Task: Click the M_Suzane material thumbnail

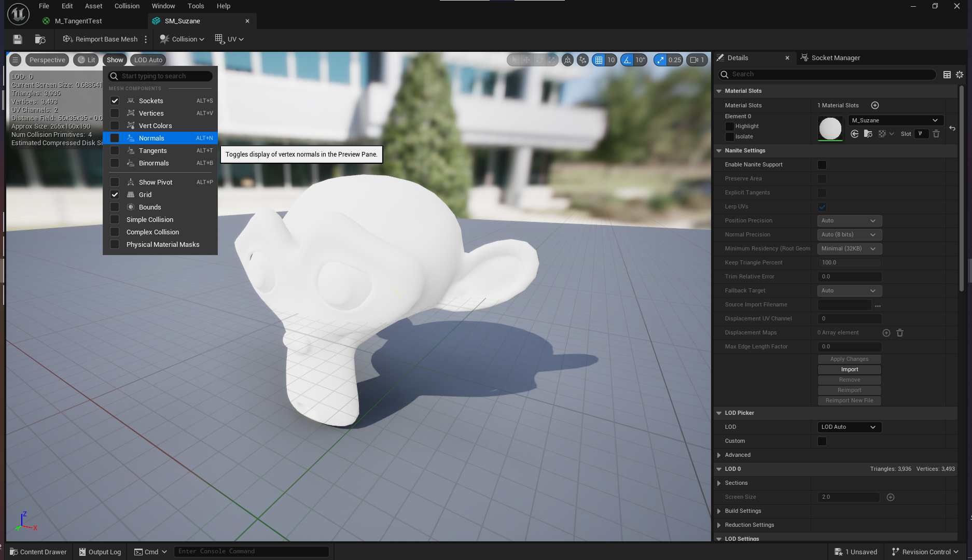Action: tap(830, 128)
